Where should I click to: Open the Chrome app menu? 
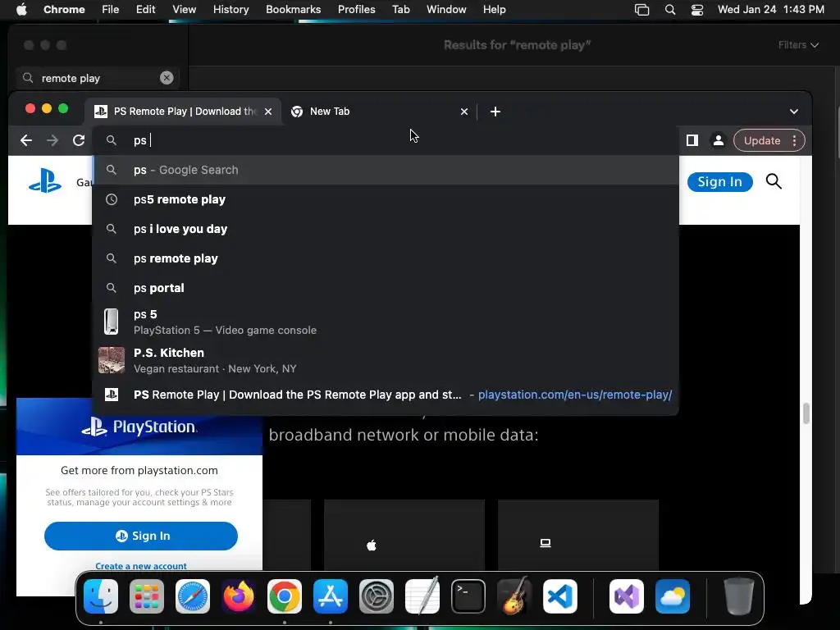[x=64, y=9]
